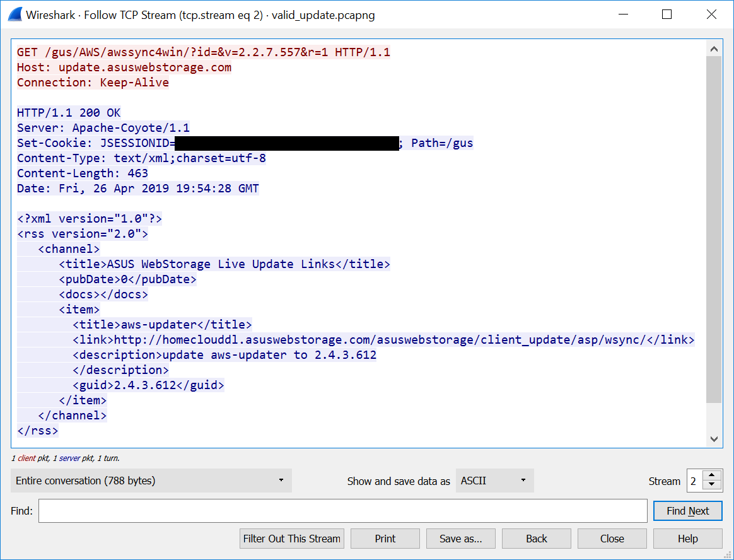The width and height of the screenshot is (734, 560).
Task: Open Help for the stream dialog
Action: [687, 539]
